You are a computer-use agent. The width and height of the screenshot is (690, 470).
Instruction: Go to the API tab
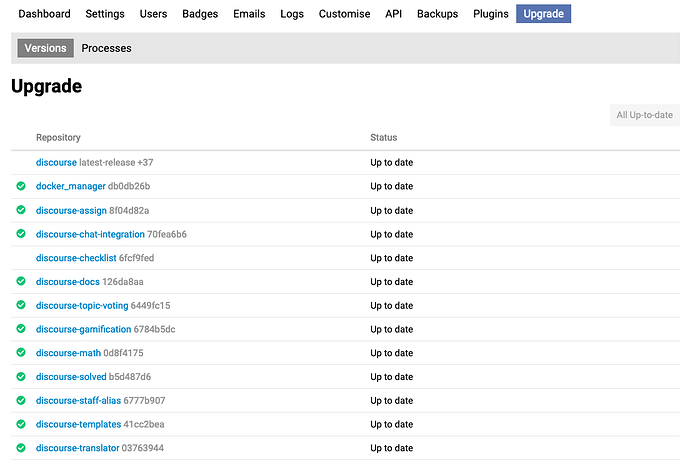pos(393,14)
